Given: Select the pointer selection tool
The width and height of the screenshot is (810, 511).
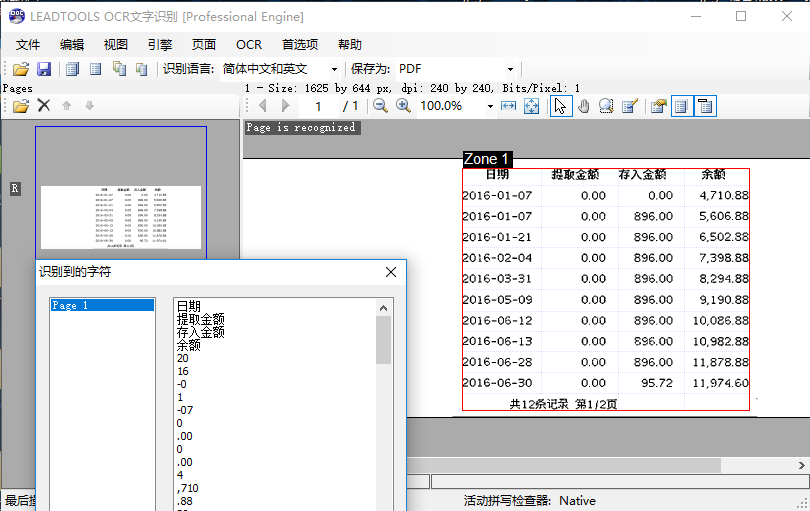Looking at the screenshot, I should pos(561,106).
